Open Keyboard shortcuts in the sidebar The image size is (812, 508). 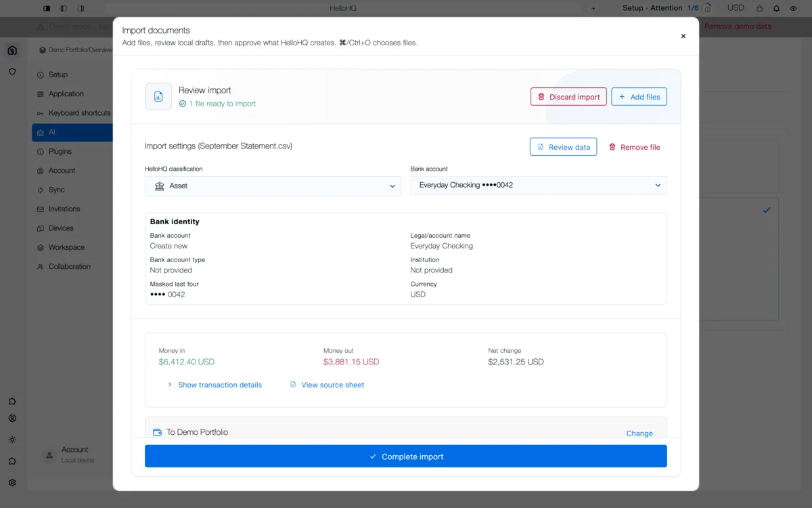(x=72, y=113)
